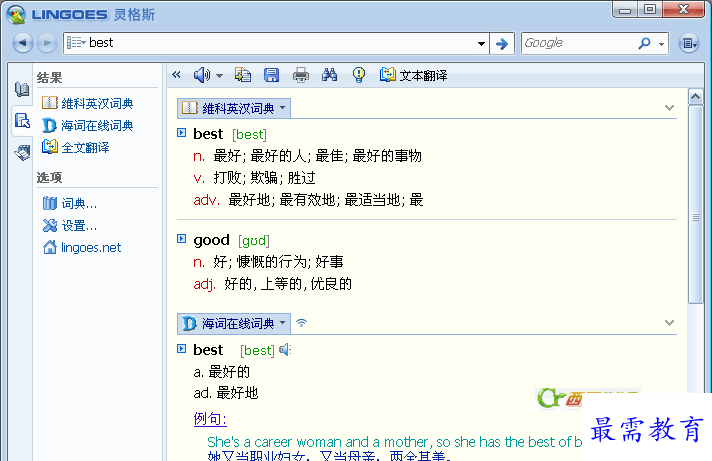Select the search results tab in left sidebar

pos(22,121)
